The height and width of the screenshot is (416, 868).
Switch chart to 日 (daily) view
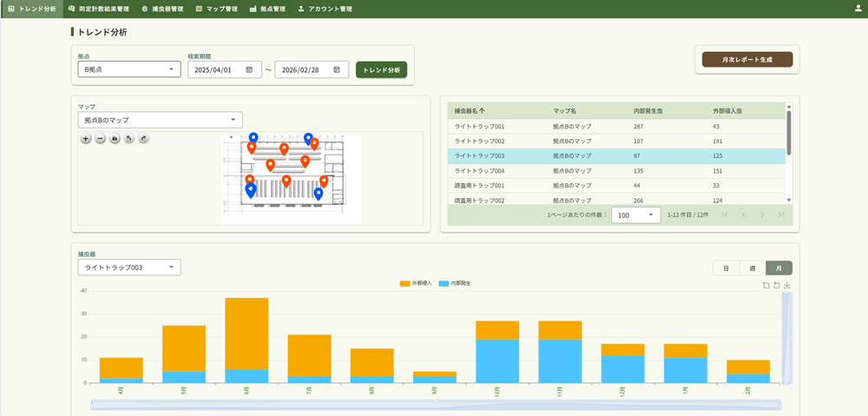[725, 268]
